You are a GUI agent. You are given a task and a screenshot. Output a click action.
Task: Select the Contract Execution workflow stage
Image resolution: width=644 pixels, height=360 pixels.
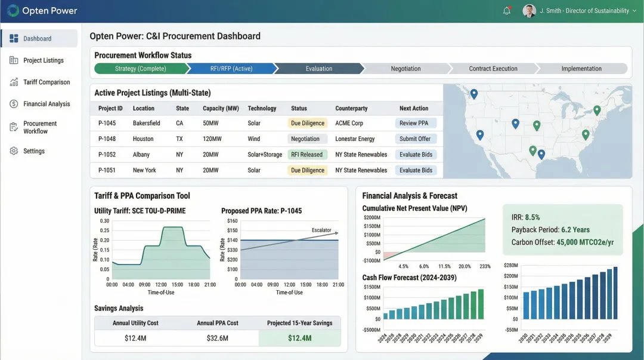coord(493,68)
